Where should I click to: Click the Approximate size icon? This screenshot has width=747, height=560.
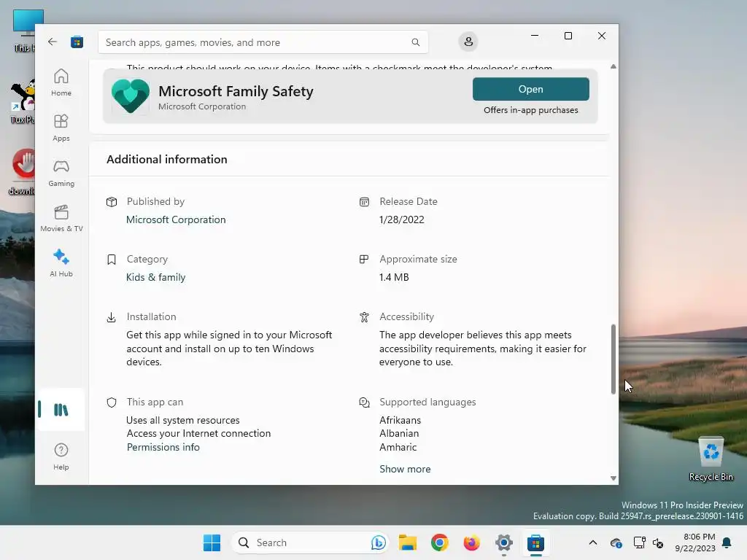pyautogui.click(x=364, y=260)
